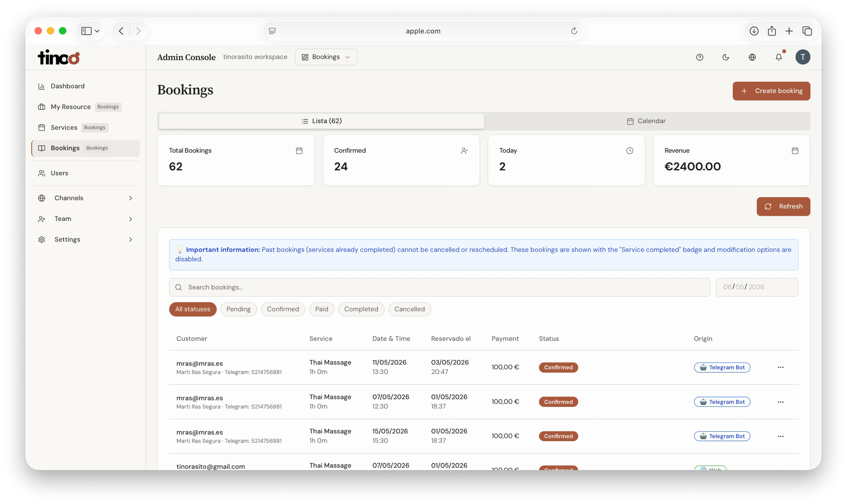
Task: Reload the page in Safari address bar
Action: [x=574, y=31]
